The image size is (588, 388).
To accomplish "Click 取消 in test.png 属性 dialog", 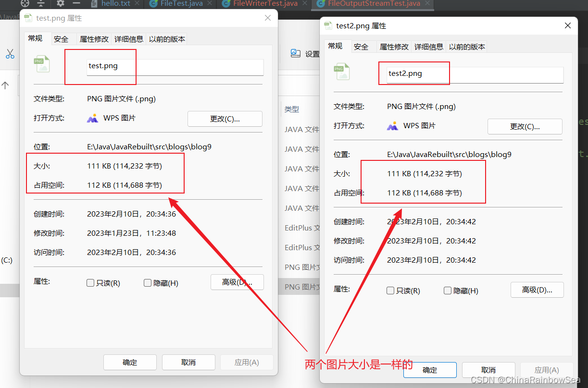I will 188,363.
